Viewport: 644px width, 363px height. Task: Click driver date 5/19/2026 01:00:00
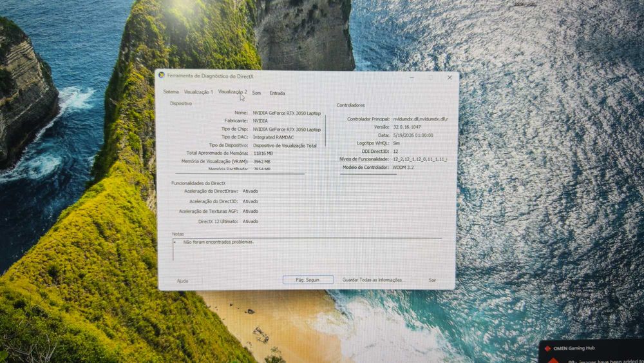coord(413,135)
